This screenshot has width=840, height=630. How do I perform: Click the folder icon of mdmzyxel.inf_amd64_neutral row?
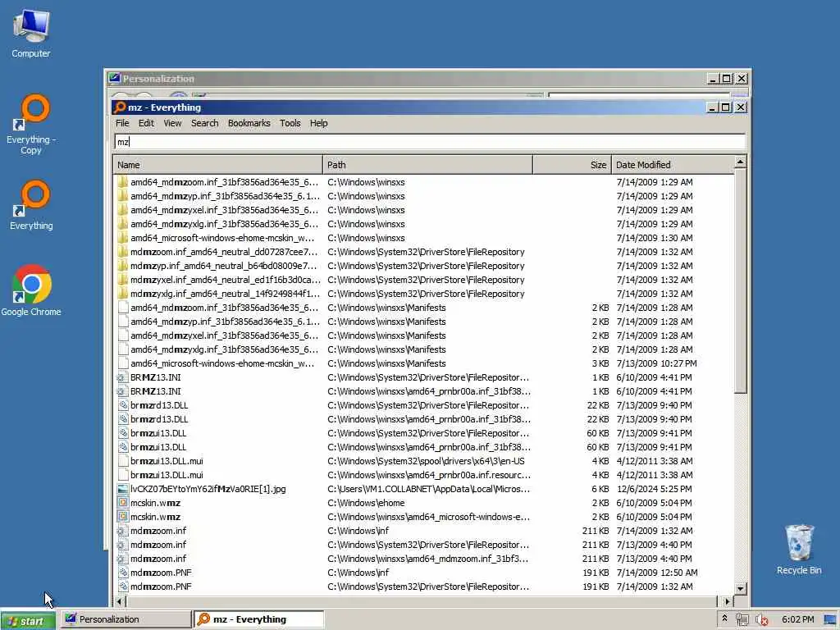tap(123, 280)
